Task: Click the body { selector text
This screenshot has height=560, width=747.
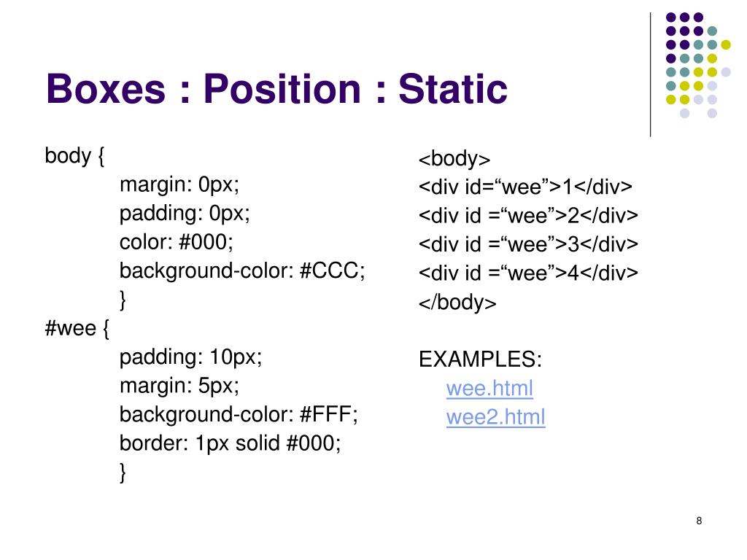Action: (x=74, y=156)
